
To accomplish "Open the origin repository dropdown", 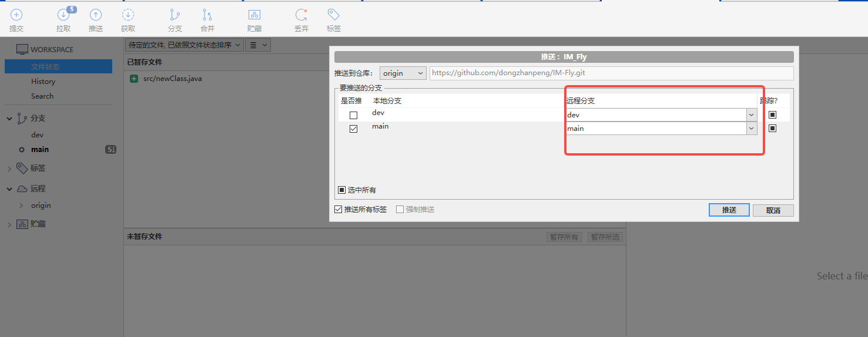I will pyautogui.click(x=403, y=73).
